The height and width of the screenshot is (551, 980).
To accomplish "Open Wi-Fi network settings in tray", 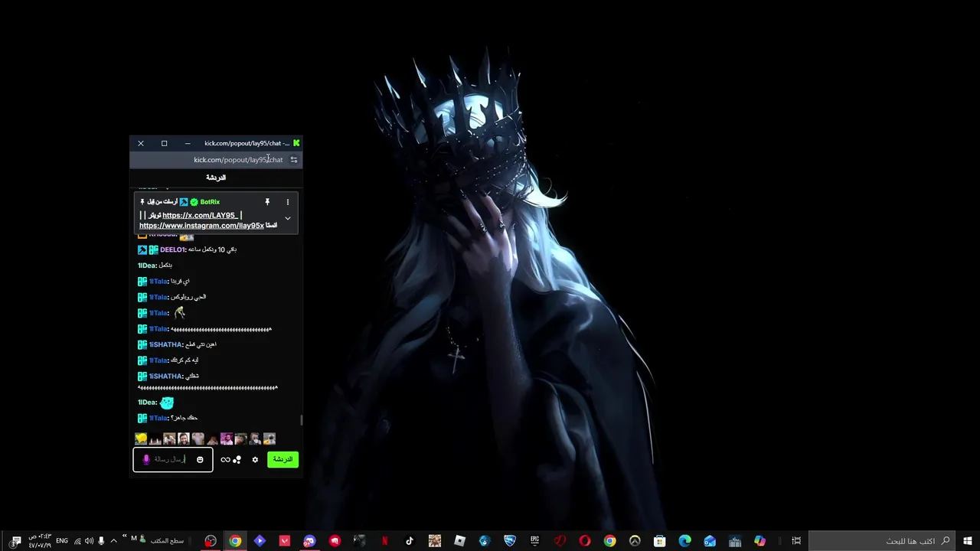I will 77,541.
